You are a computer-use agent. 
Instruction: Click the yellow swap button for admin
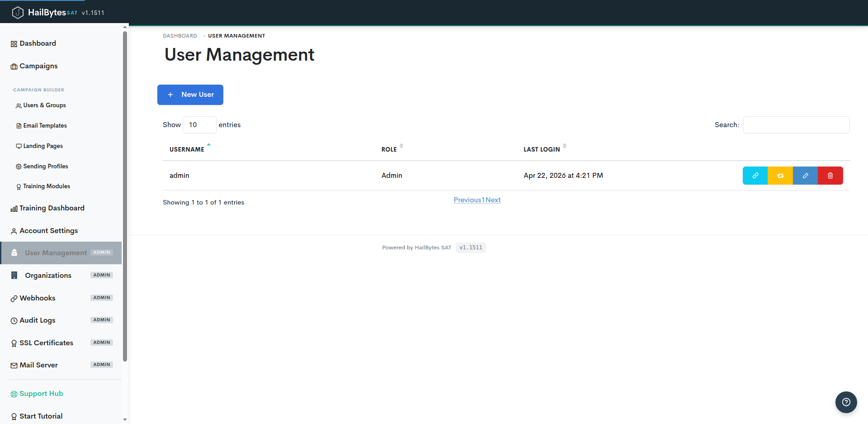tap(780, 176)
